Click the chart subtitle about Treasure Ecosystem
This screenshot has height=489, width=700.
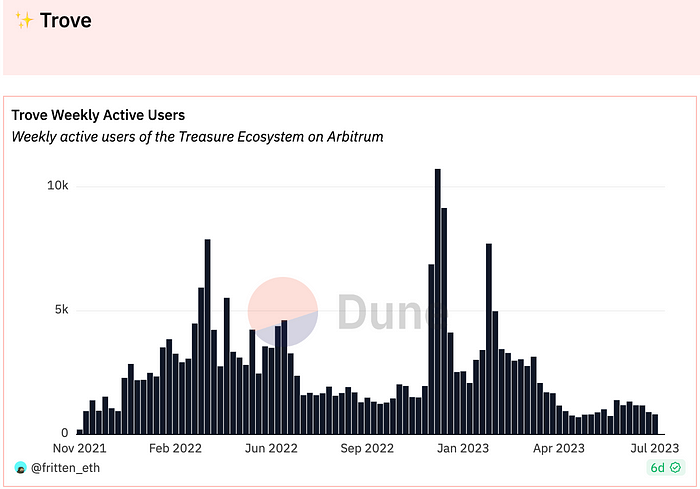(x=197, y=136)
